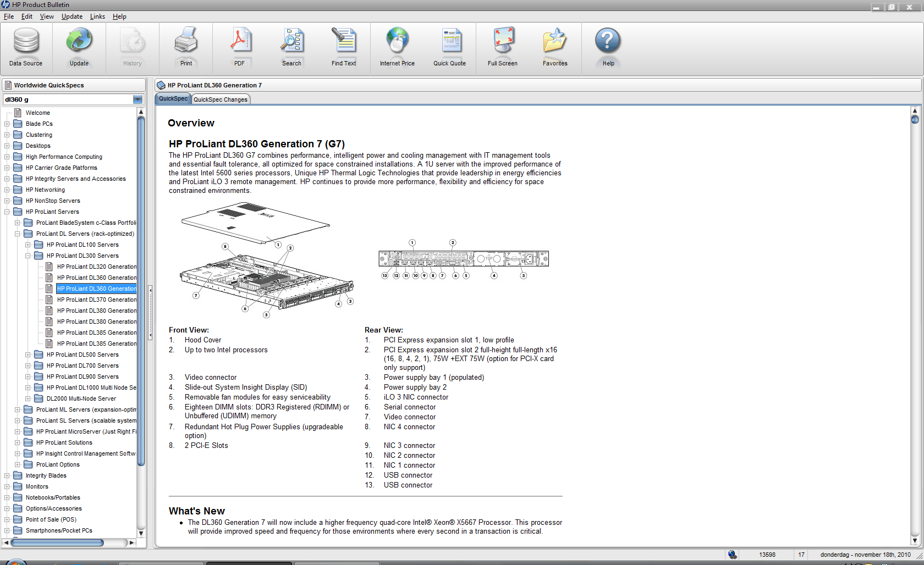Click the globe icon in status bar
This screenshot has width=924, height=565.
coord(732,555)
